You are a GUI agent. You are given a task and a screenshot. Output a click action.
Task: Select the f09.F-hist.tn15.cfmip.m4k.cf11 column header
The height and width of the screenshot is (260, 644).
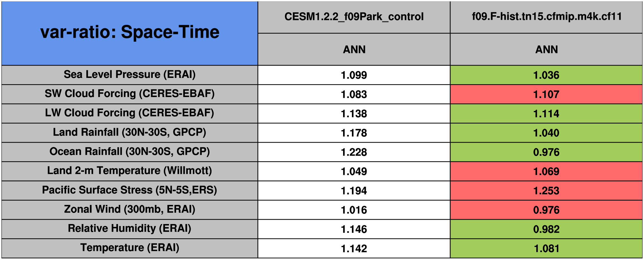(546, 17)
